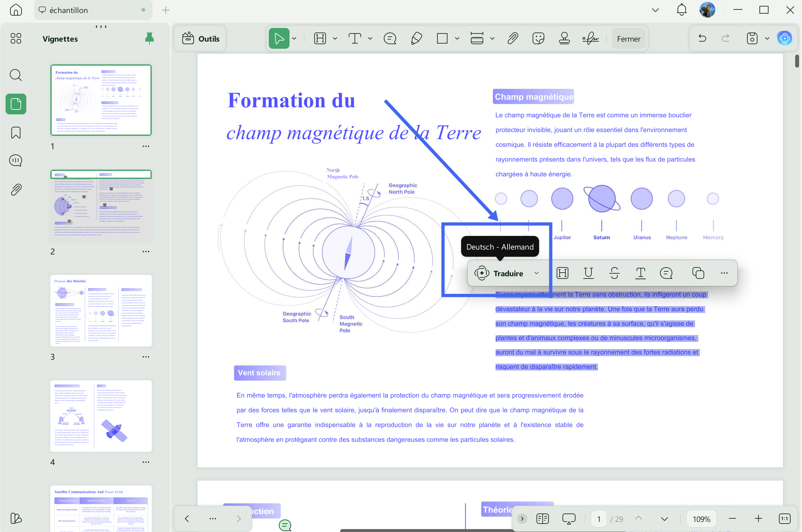The image size is (802, 532).
Task: Add comment to selection from popup toolbar
Action: (x=666, y=273)
